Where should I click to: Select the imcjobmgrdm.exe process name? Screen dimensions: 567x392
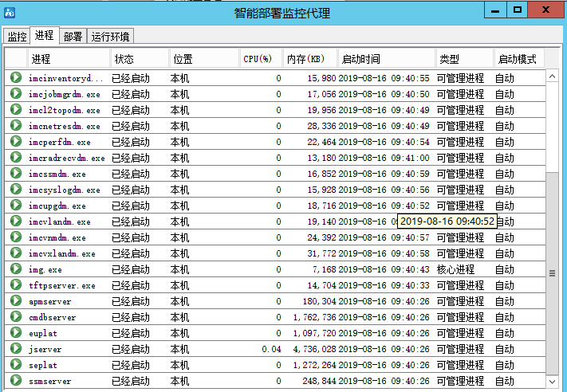click(x=65, y=94)
